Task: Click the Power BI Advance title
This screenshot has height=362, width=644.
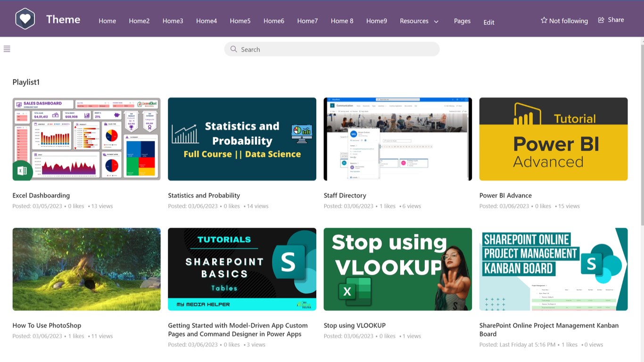Action: (505, 195)
